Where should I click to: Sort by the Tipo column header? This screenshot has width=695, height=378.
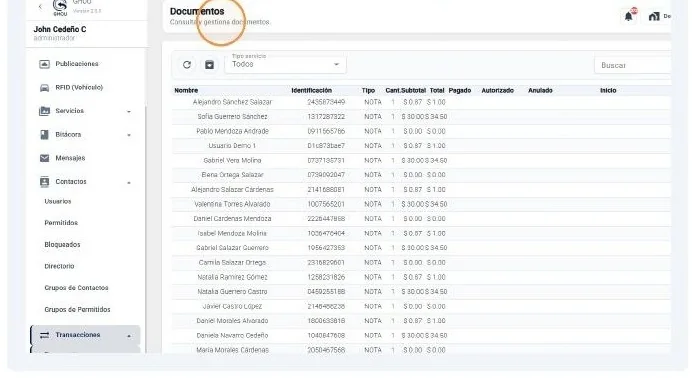(368, 90)
